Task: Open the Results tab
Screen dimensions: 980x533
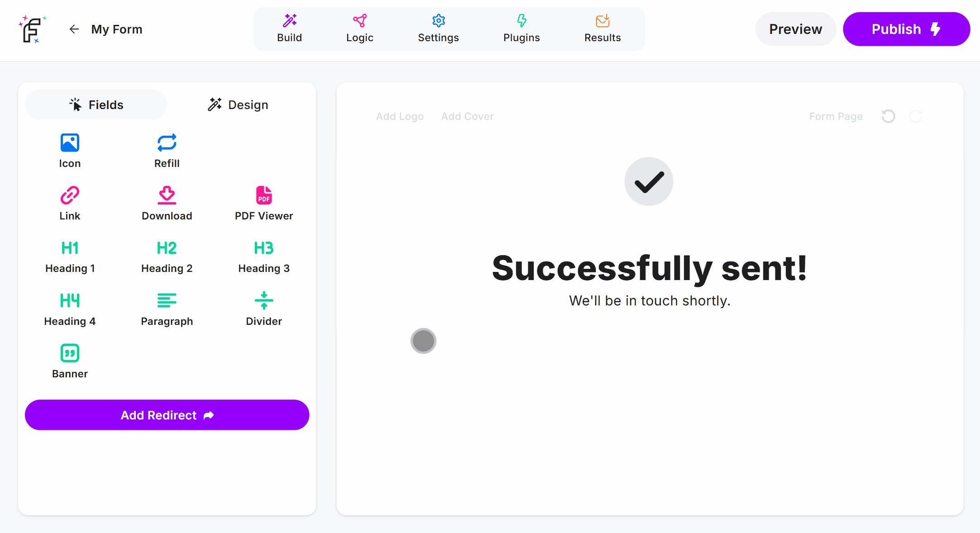Action: click(x=602, y=29)
